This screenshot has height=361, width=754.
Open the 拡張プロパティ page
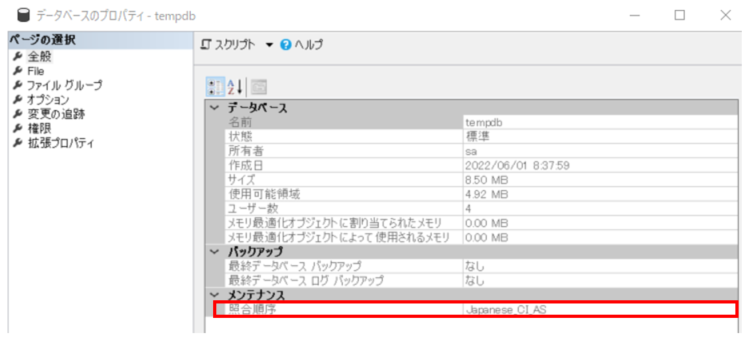[61, 143]
